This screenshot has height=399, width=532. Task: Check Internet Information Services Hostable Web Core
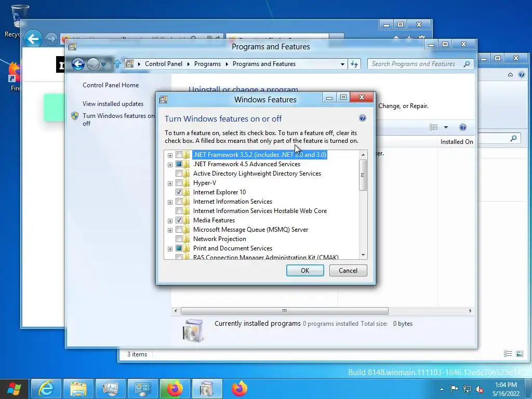[179, 211]
